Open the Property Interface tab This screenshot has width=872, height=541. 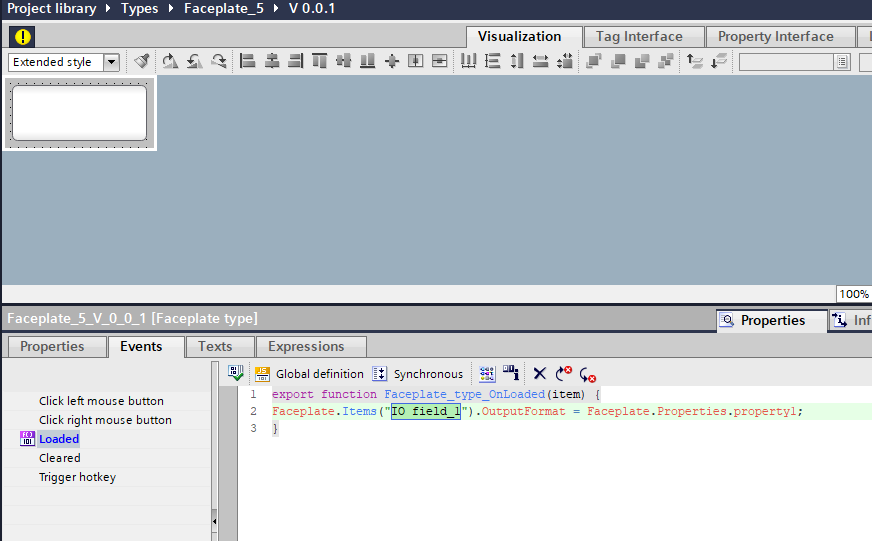click(x=775, y=37)
